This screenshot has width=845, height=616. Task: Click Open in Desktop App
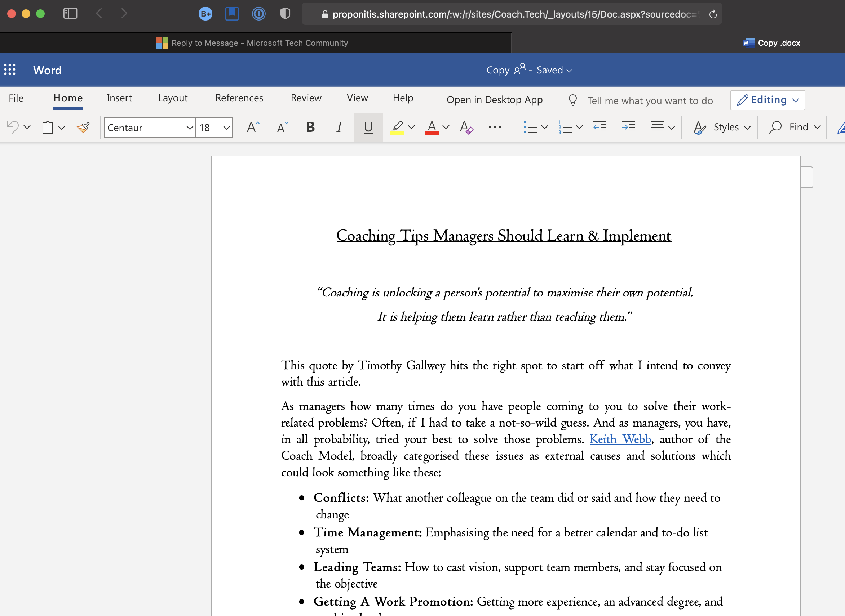point(494,99)
